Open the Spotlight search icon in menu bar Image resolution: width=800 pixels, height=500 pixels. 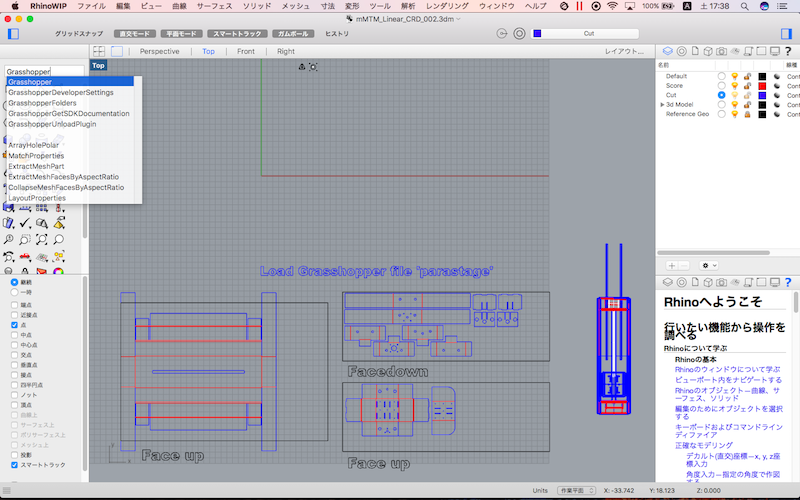point(745,6)
